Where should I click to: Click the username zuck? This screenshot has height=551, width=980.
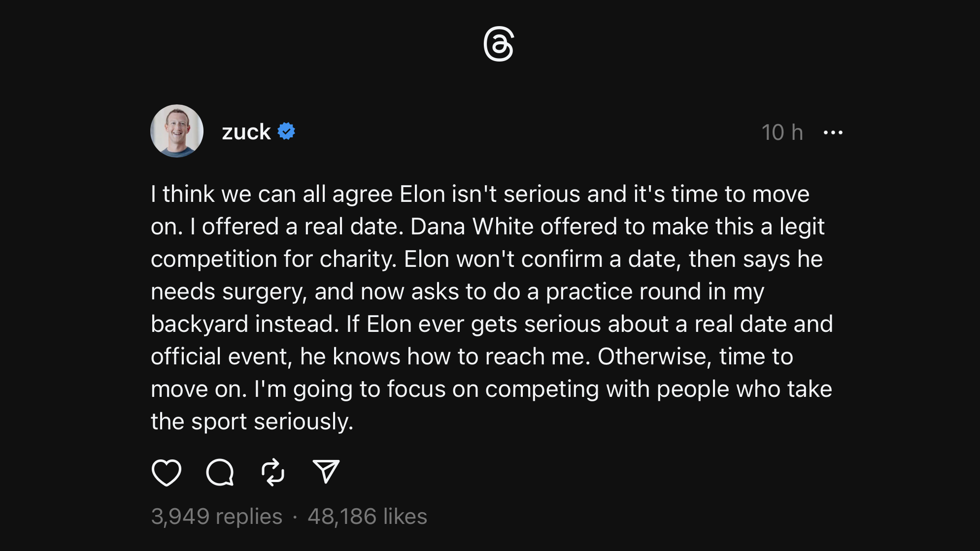pos(246,132)
